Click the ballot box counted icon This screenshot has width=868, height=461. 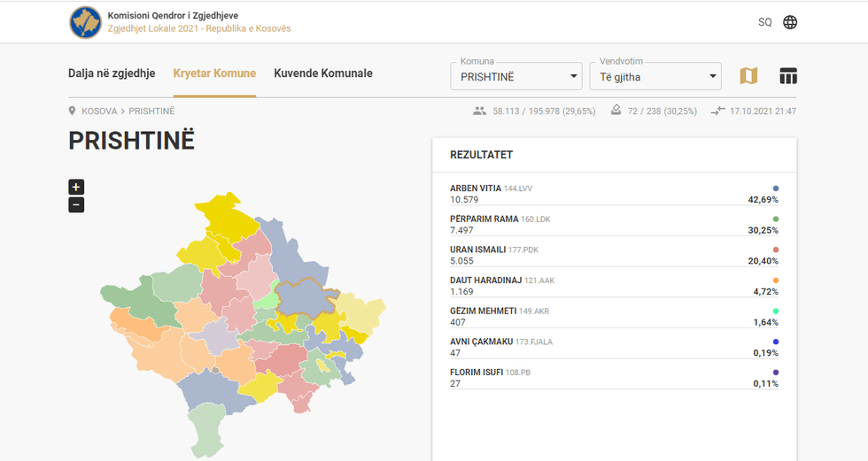[617, 111]
